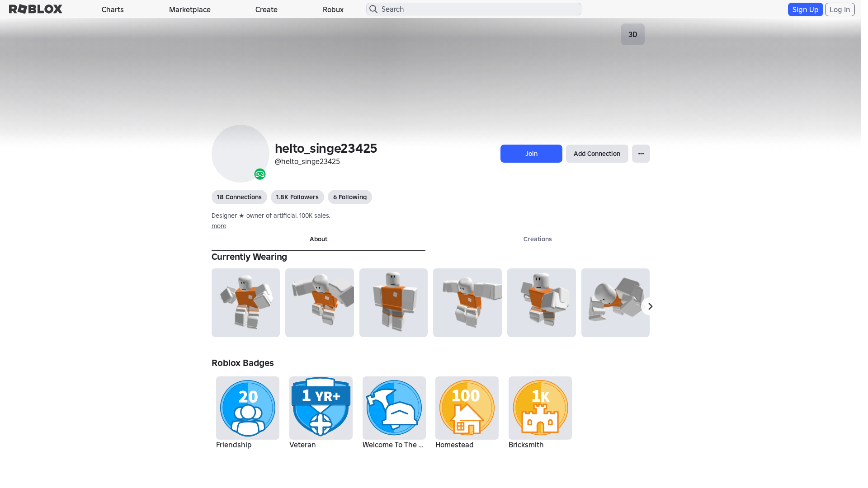This screenshot has width=868, height=488.
Task: Click the Welcome To The ... label
Action: point(393,445)
